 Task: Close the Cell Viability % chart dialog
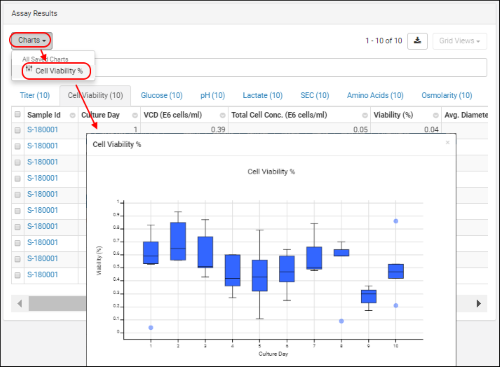[448, 143]
